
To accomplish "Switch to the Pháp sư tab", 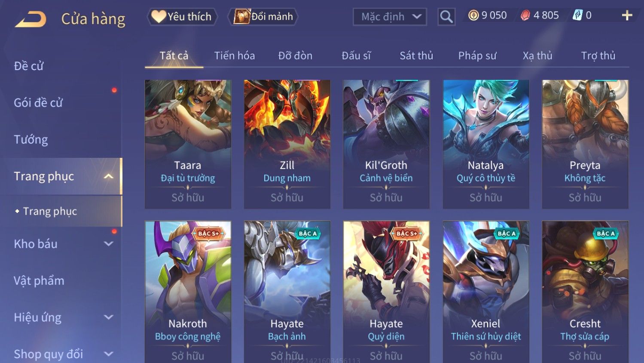I will coord(477,55).
